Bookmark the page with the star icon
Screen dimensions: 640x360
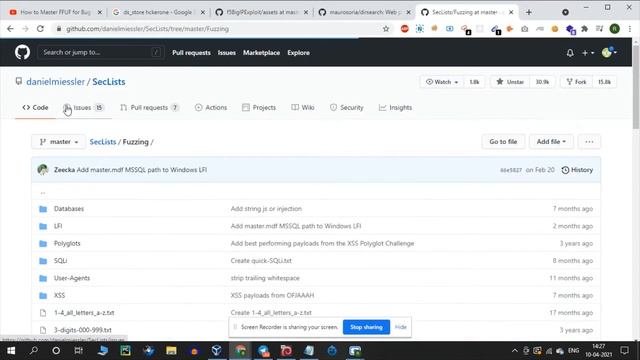(x=386, y=29)
